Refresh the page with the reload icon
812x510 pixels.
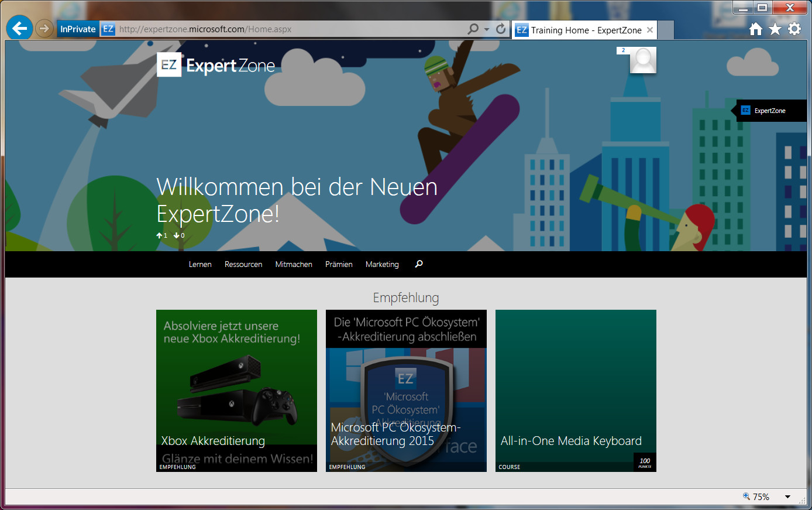501,28
